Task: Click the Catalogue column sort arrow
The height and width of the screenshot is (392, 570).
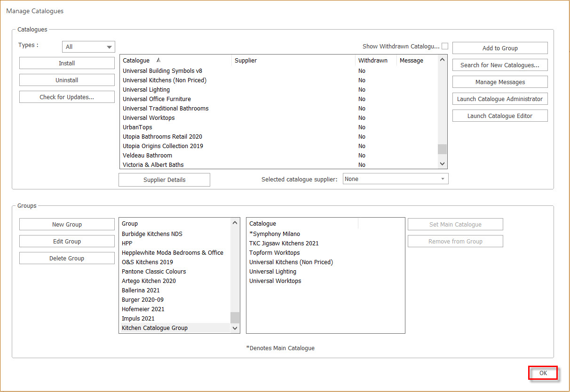Action: (x=158, y=60)
